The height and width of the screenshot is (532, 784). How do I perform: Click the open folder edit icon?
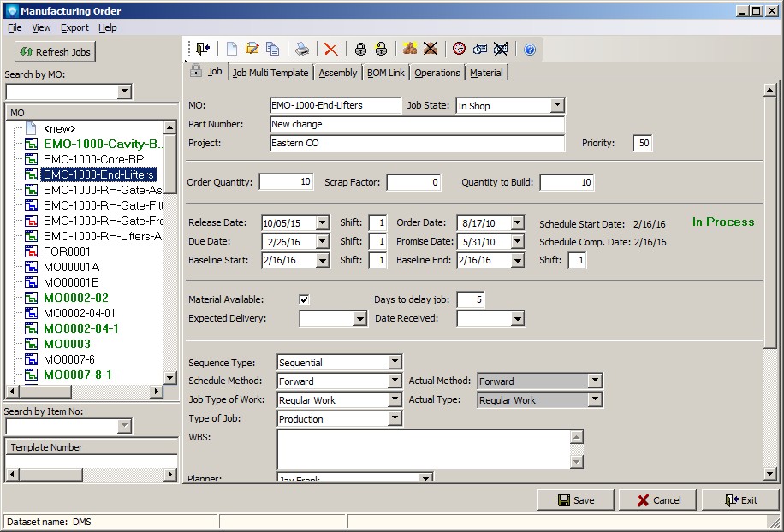252,49
